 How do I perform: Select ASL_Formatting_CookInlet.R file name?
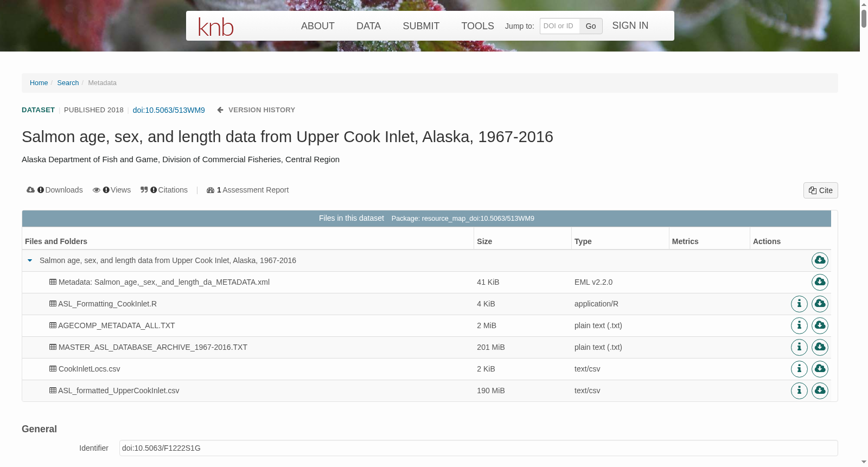click(x=107, y=304)
